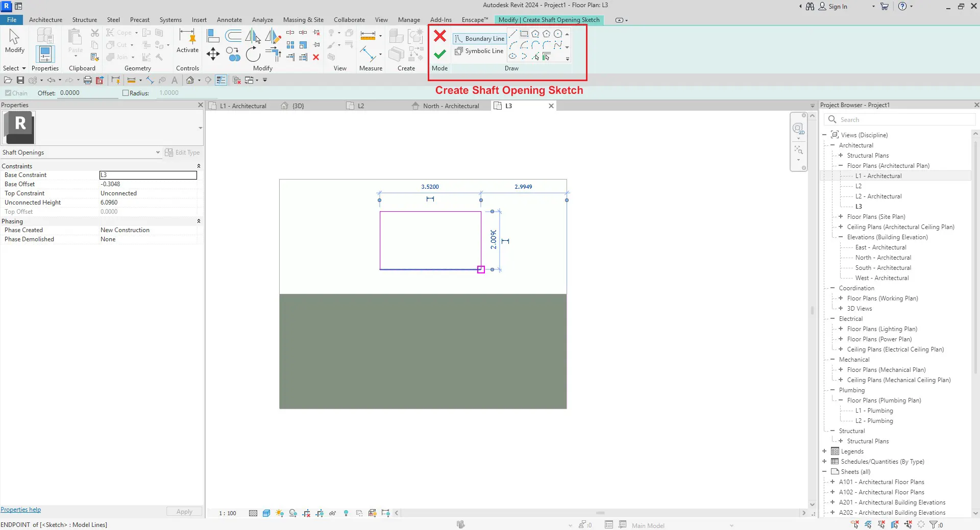Click the Modify button
Viewport: 980px width, 530px height.
14,41
